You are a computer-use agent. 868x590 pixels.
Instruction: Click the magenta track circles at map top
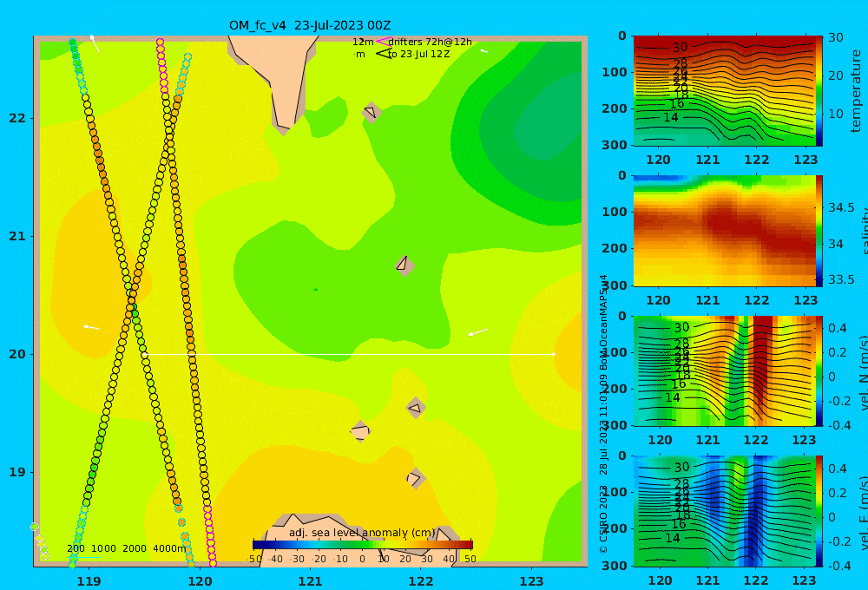point(162,67)
